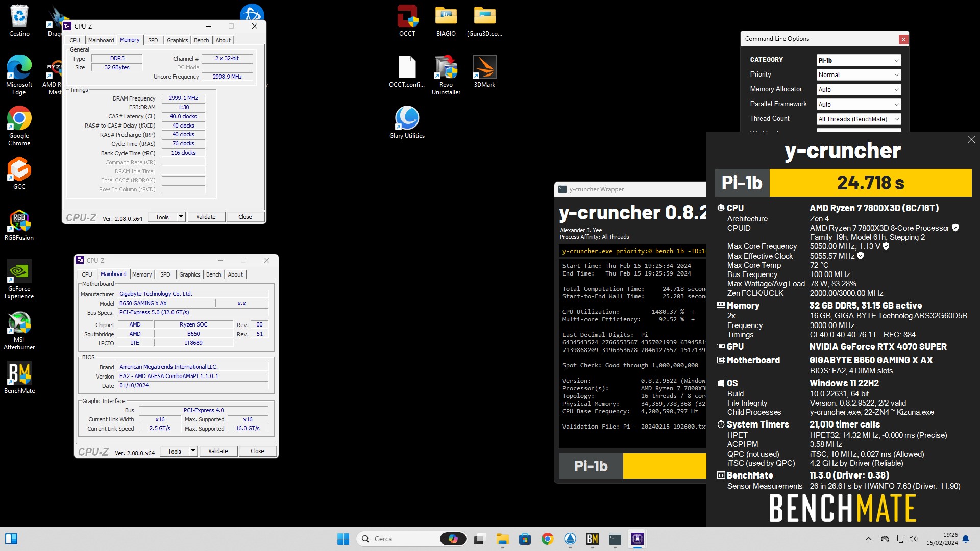The image size is (980, 551).
Task: Close the y-cruncher result panel
Action: pyautogui.click(x=971, y=140)
